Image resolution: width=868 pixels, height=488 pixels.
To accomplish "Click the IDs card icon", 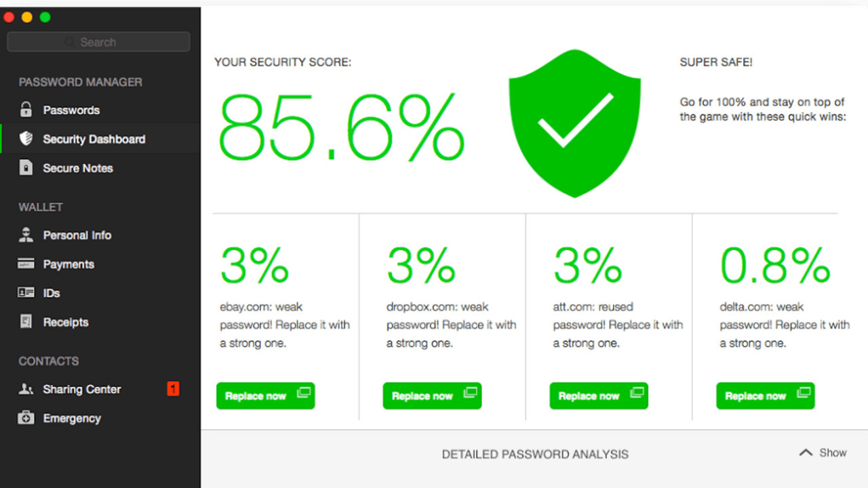I will (x=26, y=293).
